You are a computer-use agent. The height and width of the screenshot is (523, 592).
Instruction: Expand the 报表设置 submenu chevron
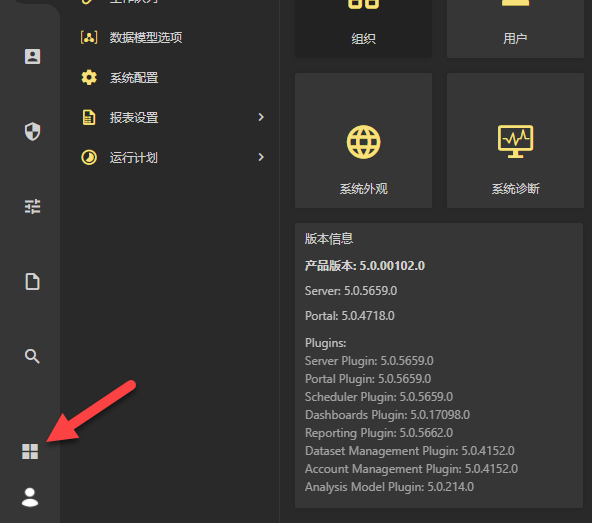tap(261, 117)
